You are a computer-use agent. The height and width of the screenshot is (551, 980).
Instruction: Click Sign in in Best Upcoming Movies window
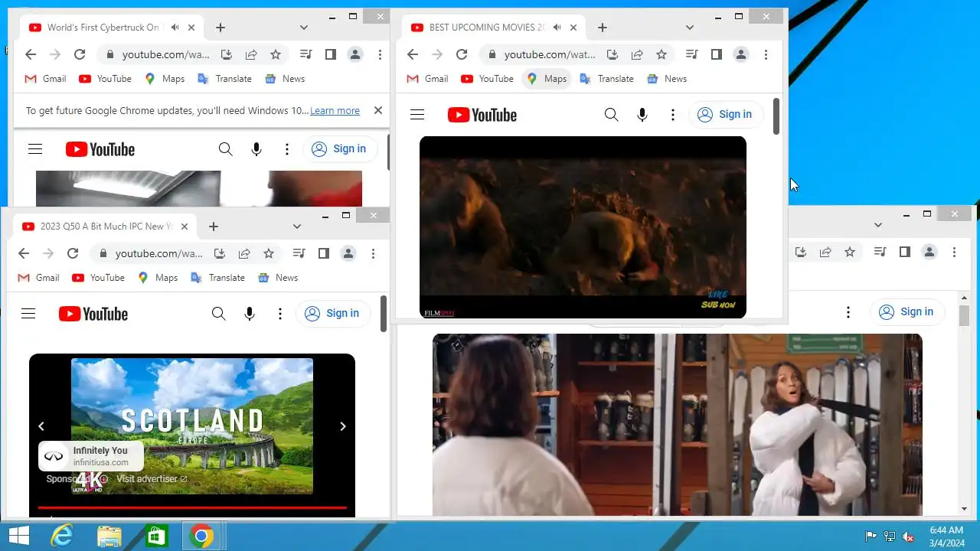(726, 115)
